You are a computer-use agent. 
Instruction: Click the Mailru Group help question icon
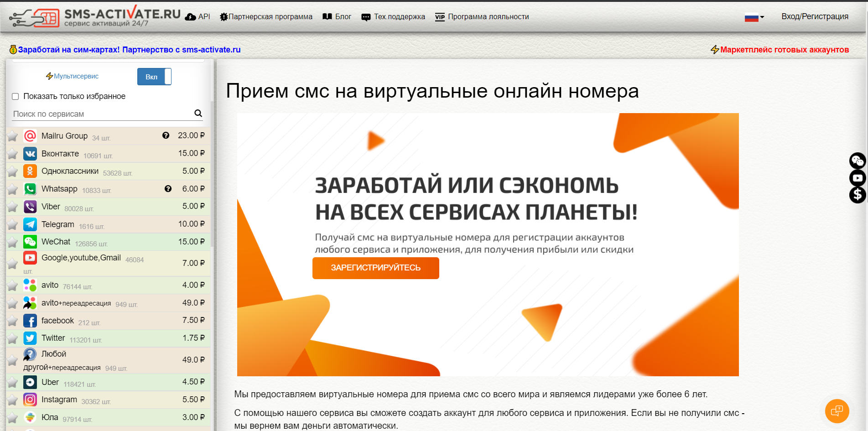(x=166, y=135)
